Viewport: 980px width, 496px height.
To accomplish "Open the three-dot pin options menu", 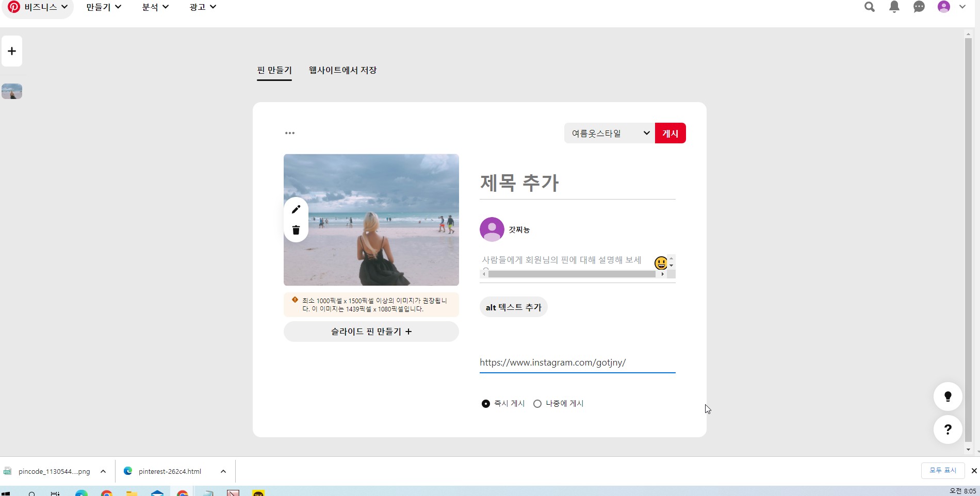I will [x=290, y=133].
